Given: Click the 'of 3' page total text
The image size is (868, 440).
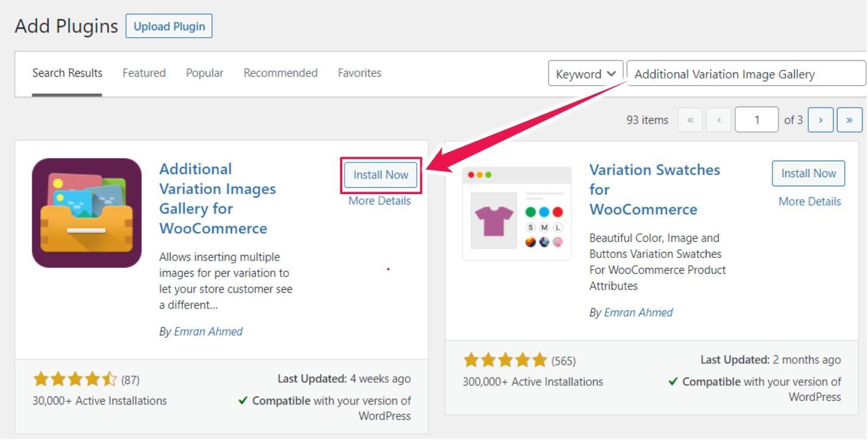Looking at the screenshot, I should [x=794, y=120].
